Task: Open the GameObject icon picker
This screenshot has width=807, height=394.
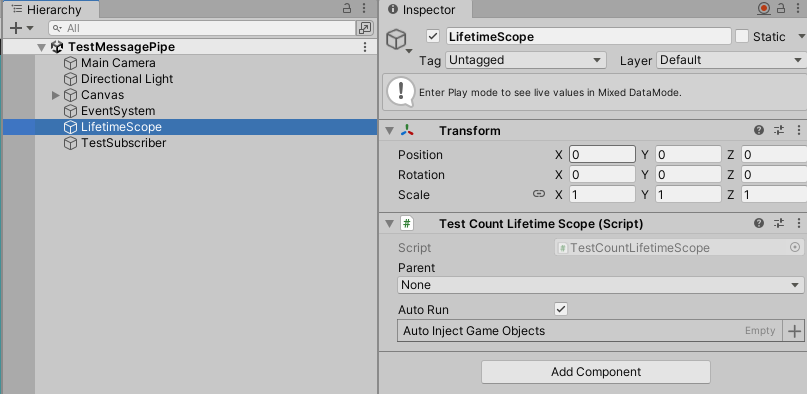Action: 399,40
